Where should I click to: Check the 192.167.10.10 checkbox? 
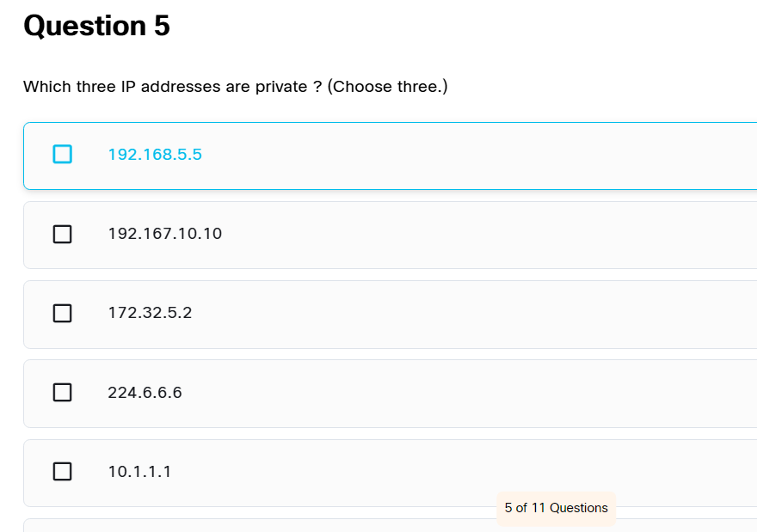point(62,234)
